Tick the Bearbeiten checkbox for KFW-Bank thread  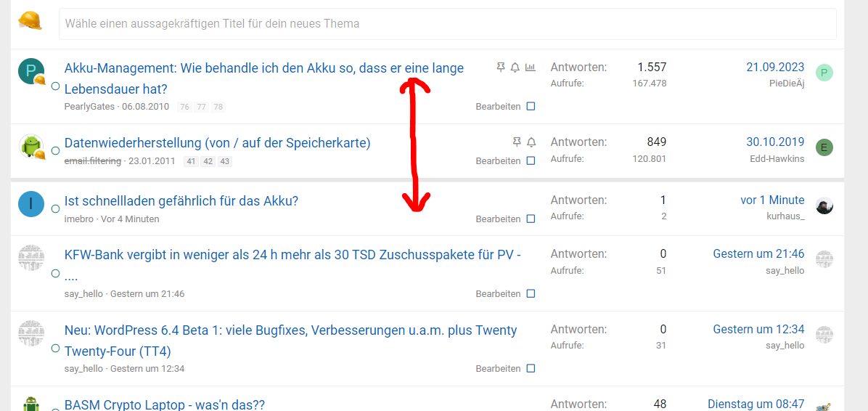click(x=531, y=293)
